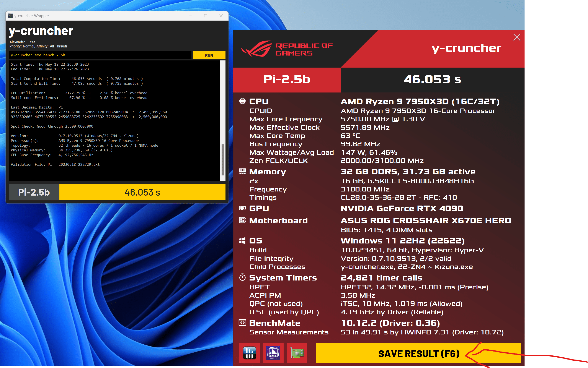Click the Memory module section icon

point(242,171)
